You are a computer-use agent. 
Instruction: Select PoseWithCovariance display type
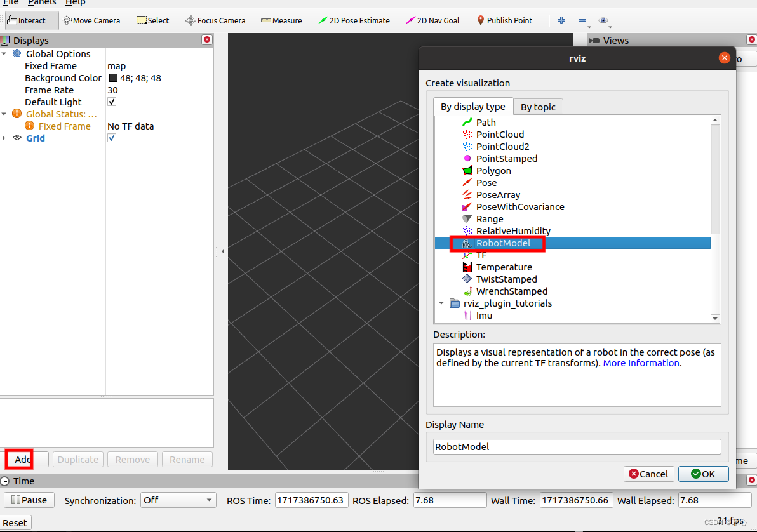point(520,206)
